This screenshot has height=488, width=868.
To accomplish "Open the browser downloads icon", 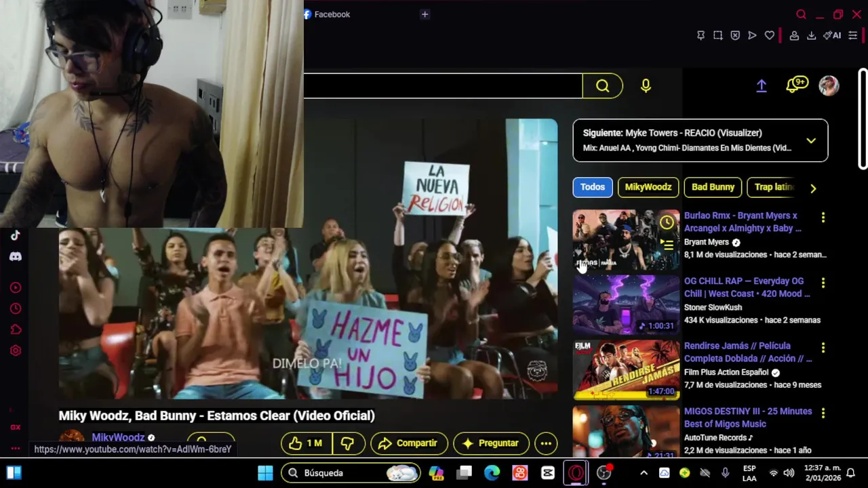I will [x=811, y=35].
